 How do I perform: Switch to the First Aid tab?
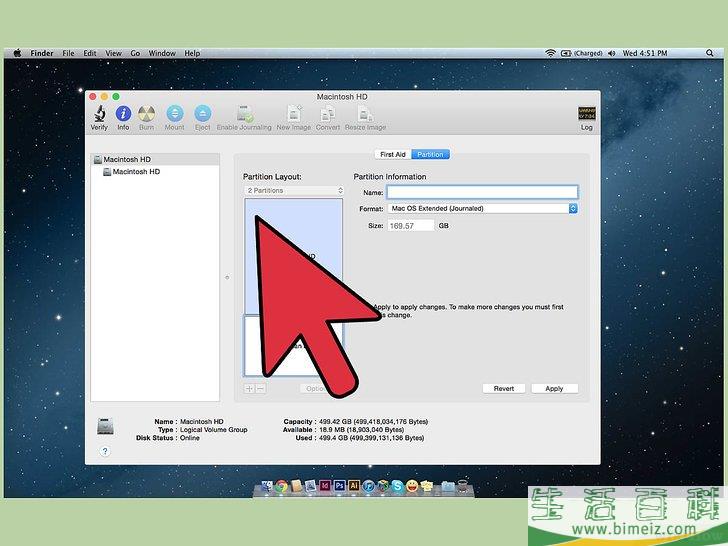393,154
